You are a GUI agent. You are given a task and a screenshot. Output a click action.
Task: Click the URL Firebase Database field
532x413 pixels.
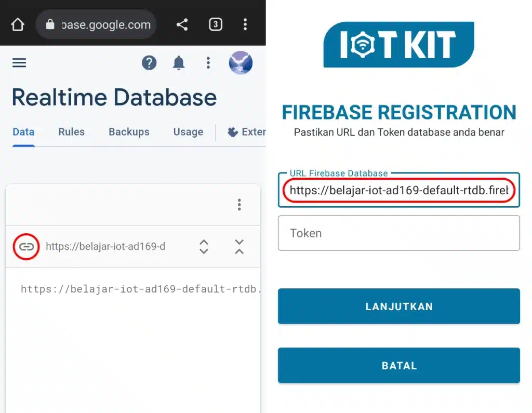tap(398, 191)
